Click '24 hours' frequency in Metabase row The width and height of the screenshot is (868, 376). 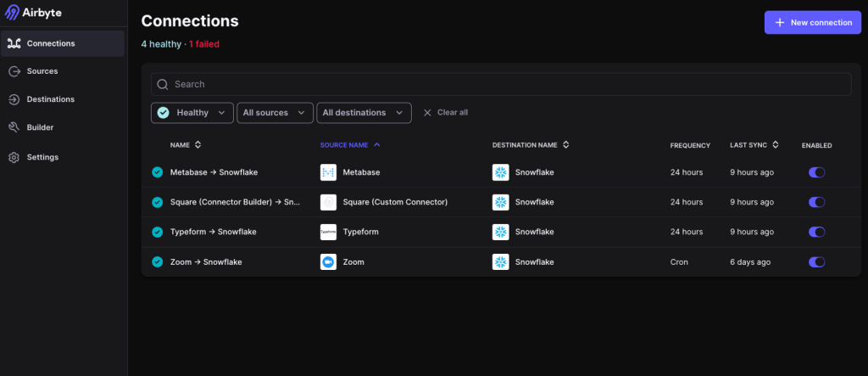pos(687,172)
